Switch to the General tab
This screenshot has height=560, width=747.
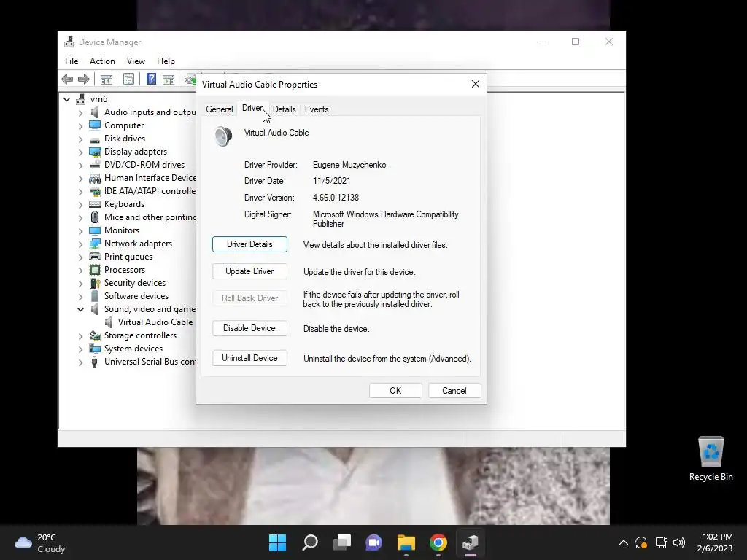point(219,109)
